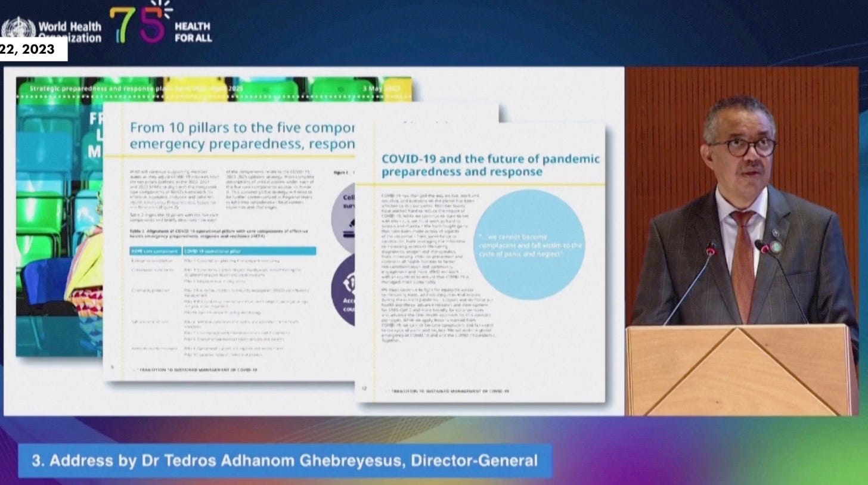Click the Address by Dr Tedros caption bar
This screenshot has height=485, width=868.
pos(284,461)
